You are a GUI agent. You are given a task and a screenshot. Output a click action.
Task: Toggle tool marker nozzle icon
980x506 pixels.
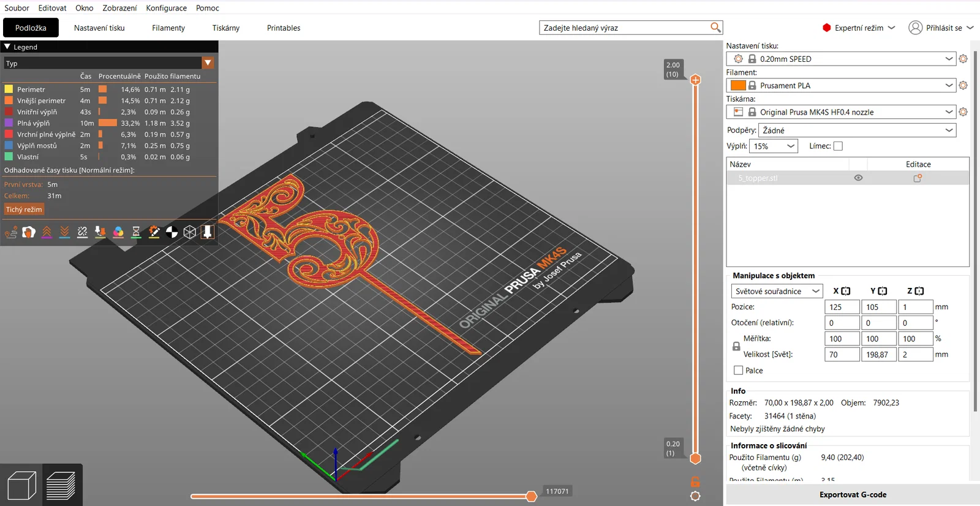[208, 232]
